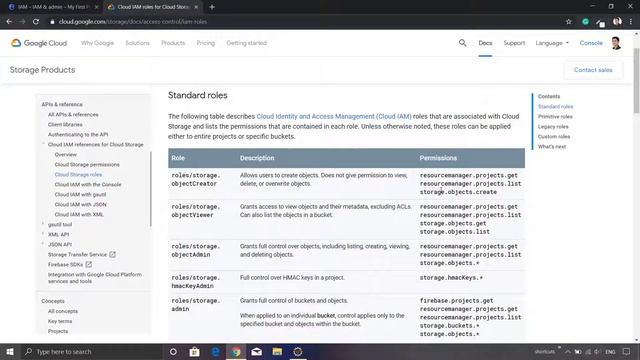Click the external link icon next to Firebase SDKs
This screenshot has height=360, width=640.
click(x=88, y=264)
